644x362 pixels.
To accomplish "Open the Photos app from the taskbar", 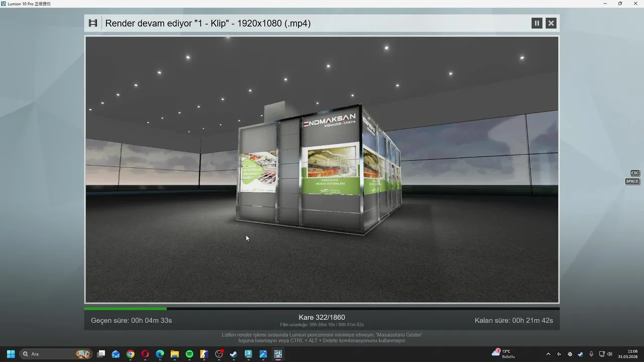I will tap(263, 354).
